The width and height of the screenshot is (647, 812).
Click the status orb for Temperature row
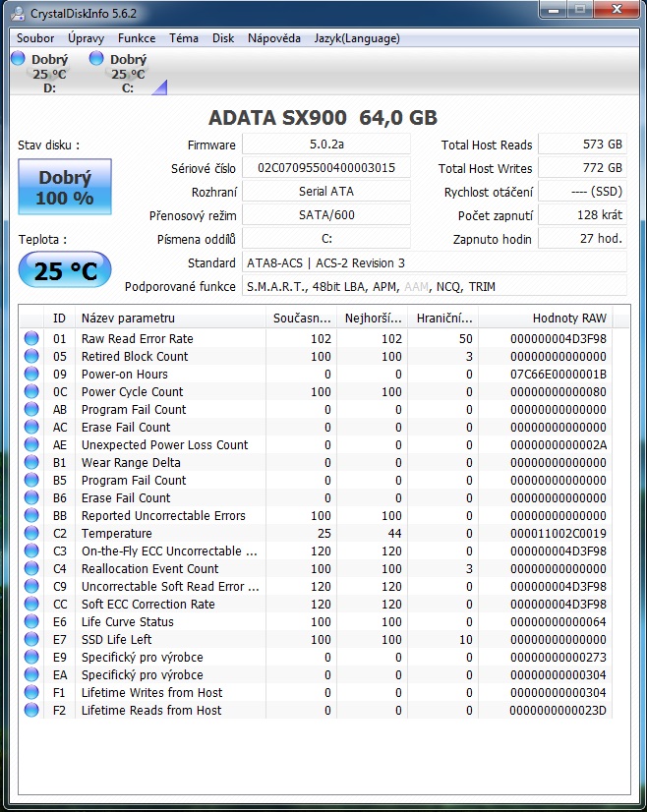tap(31, 533)
